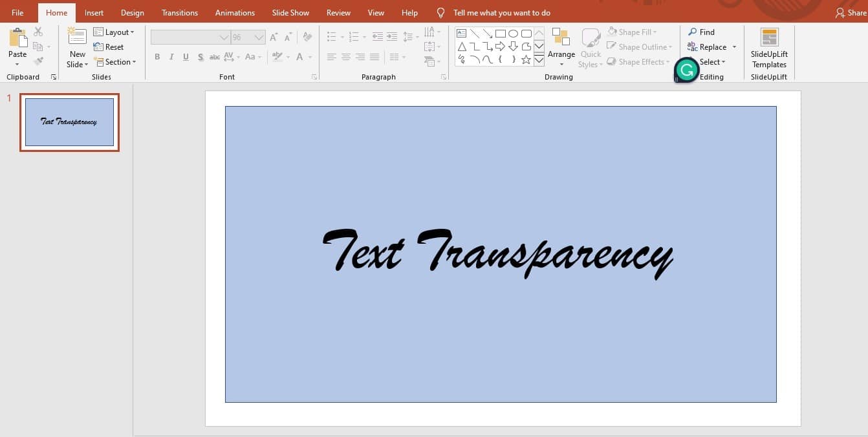Toggle Bold formatting
The image size is (868, 437).
(157, 57)
